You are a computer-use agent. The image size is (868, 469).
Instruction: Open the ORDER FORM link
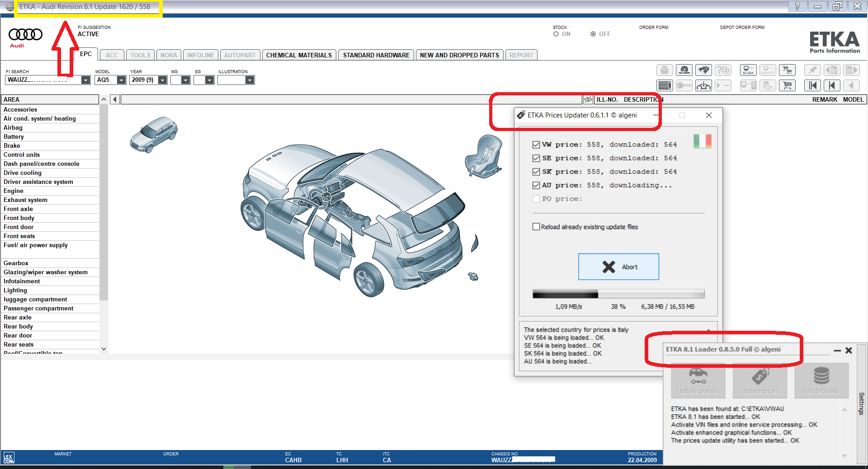pyautogui.click(x=653, y=28)
